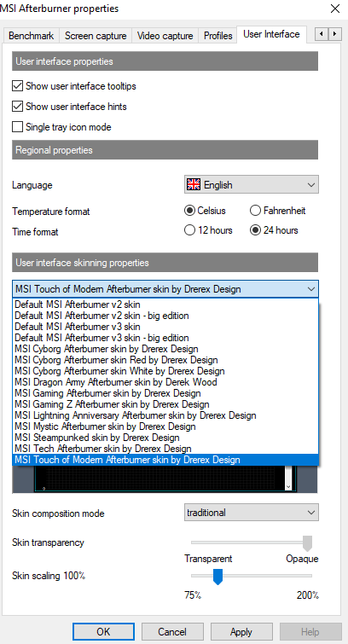Select highlighted MSI Touch of Modern skin entry
Screen dimensions: 348x644
pos(165,460)
